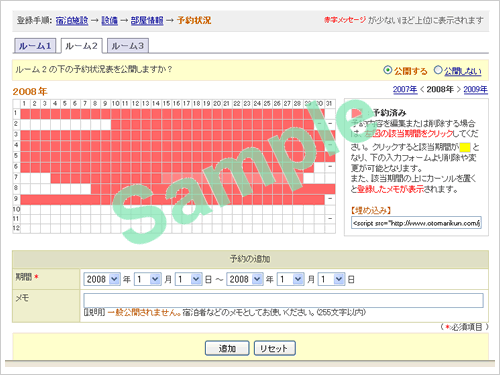Expand the end day dropdown
This screenshot has width=500, height=375.
click(331, 279)
